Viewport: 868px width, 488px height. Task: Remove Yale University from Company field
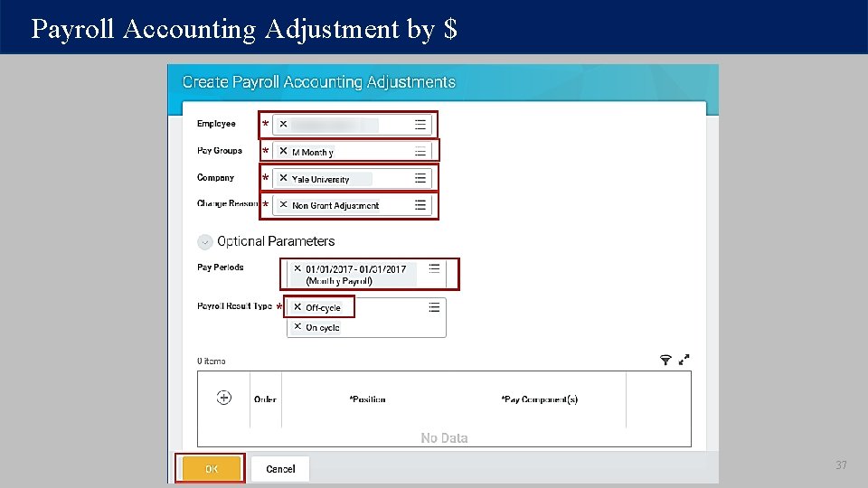point(283,178)
